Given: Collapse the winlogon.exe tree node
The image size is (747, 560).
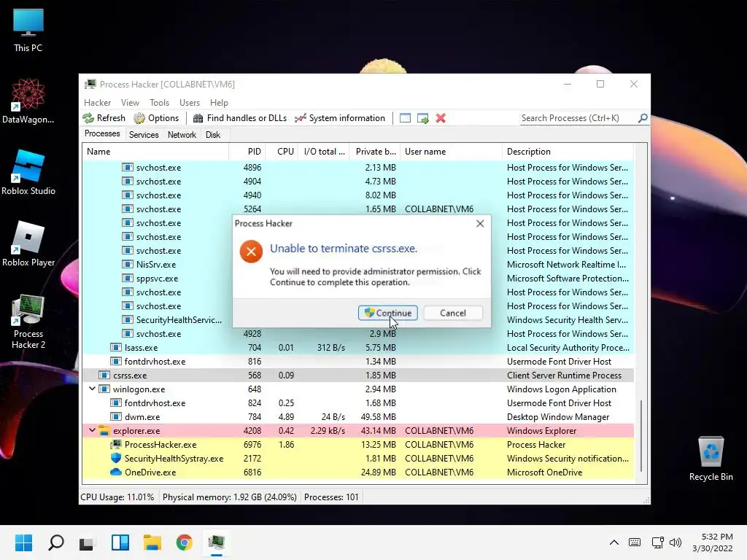Looking at the screenshot, I should click(x=92, y=389).
